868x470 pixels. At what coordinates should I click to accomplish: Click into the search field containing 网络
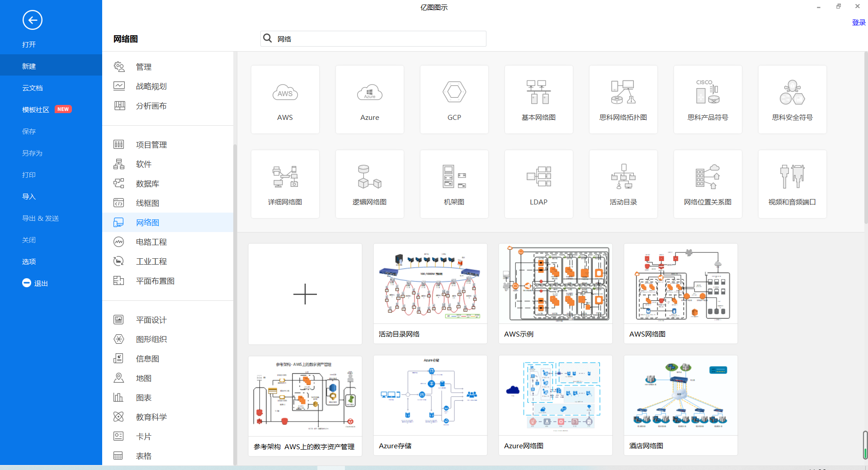click(373, 38)
